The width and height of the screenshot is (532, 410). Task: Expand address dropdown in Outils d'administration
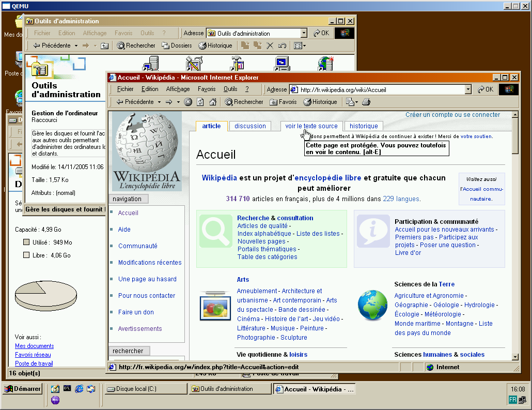click(304, 33)
